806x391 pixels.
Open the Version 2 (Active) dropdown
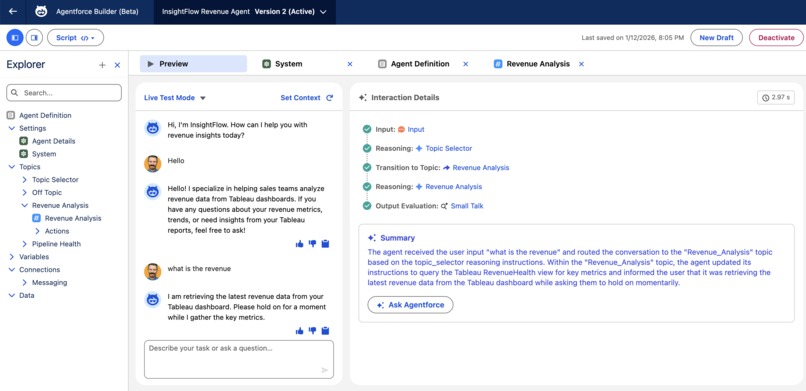coord(290,12)
